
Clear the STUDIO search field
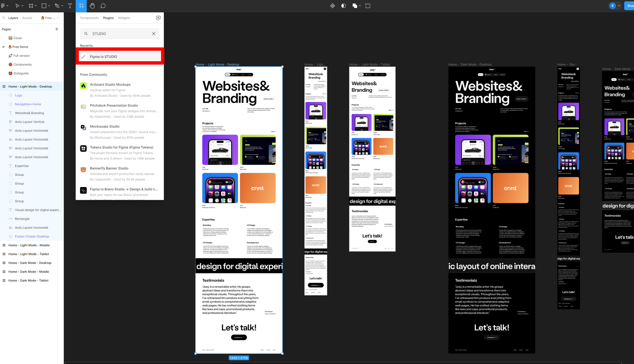tap(154, 34)
